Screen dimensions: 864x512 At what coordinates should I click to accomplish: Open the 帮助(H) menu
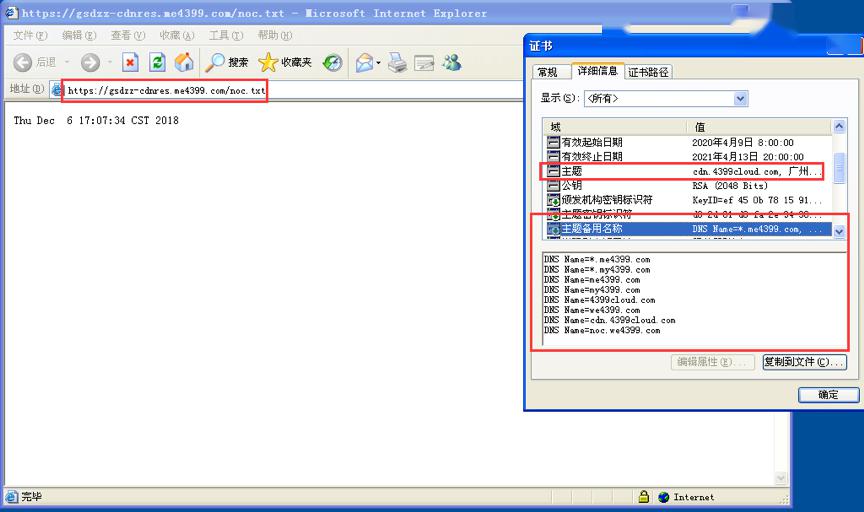tap(275, 35)
